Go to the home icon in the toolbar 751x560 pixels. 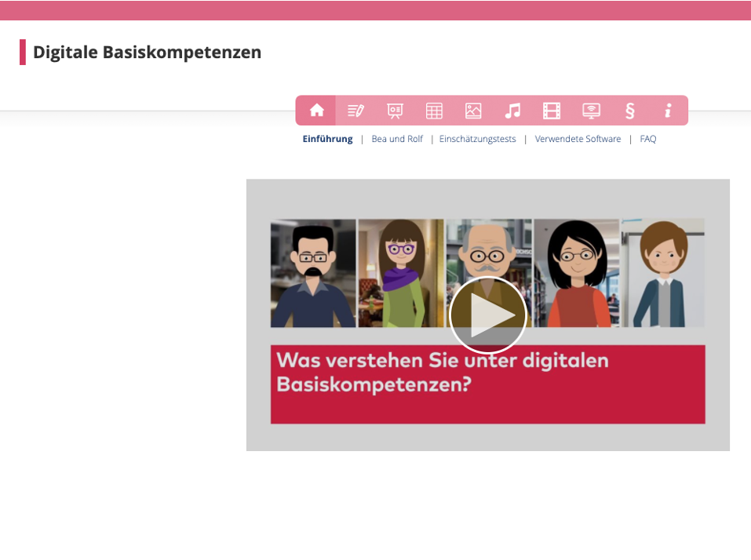pyautogui.click(x=316, y=111)
